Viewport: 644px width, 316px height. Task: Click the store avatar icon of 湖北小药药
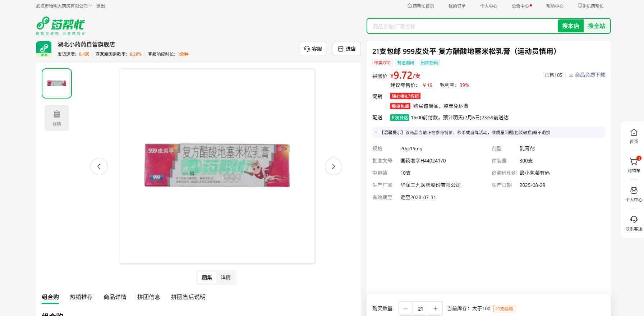[x=44, y=49]
